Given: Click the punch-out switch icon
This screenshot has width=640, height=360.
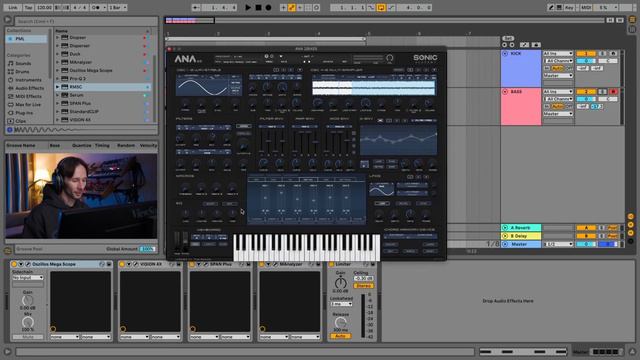Looking at the screenshot, I should 391,7.
